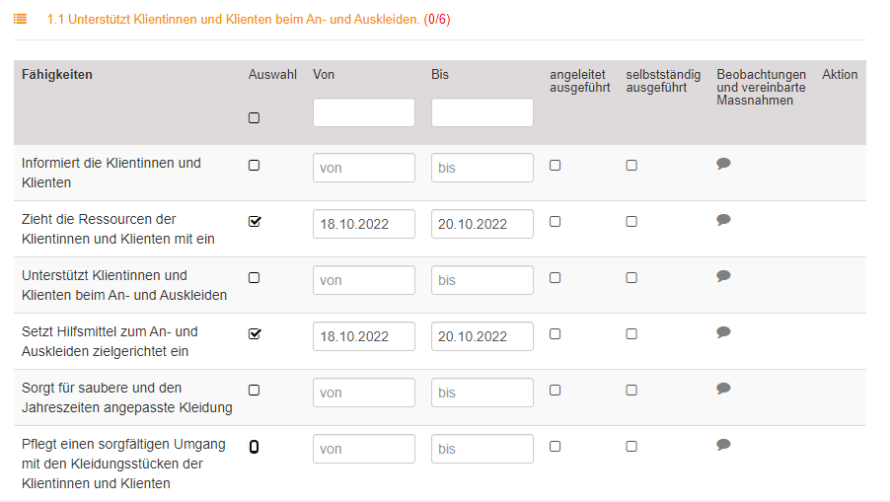Click comment icon for 'Sorgt für saubere' row
This screenshot has height=502, width=890.
724,388
